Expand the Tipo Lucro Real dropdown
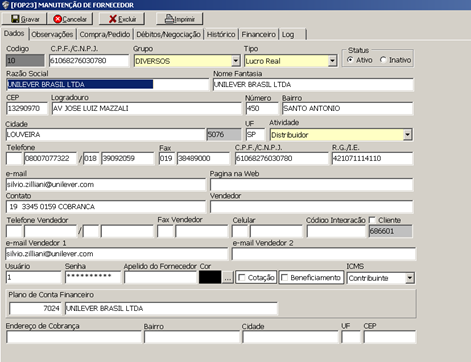The image size is (471, 362). pos(332,61)
